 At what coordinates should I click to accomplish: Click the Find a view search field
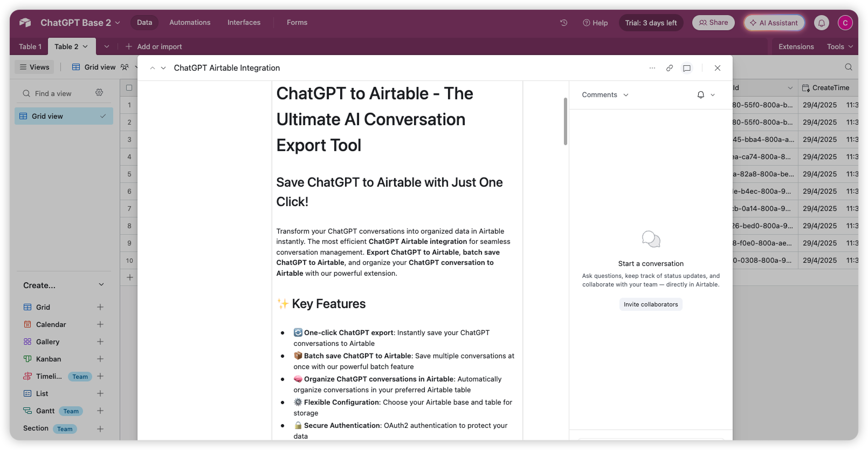[53, 93]
